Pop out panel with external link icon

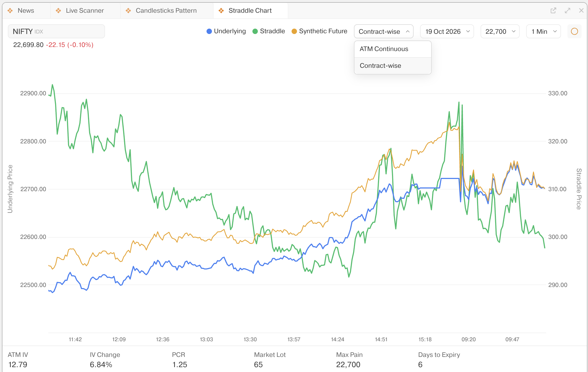(x=553, y=11)
